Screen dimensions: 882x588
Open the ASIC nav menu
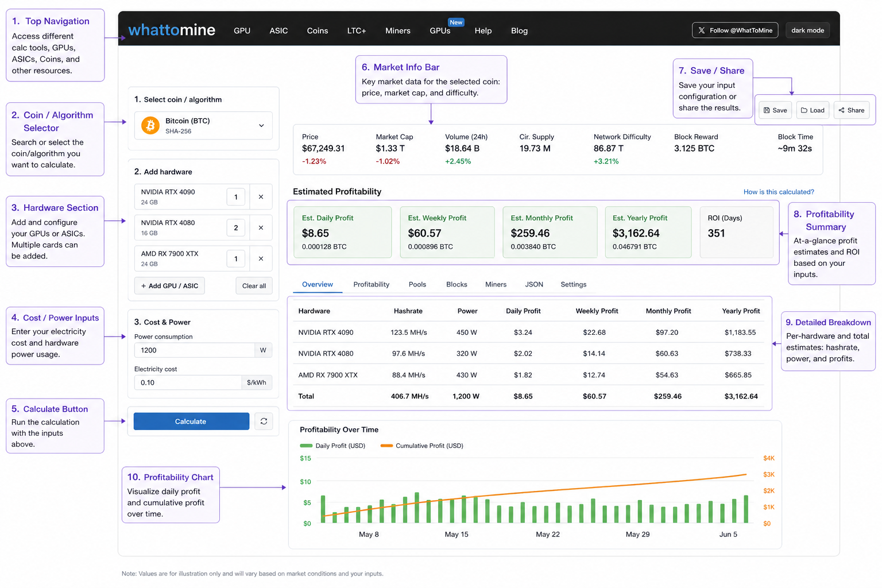pyautogui.click(x=278, y=30)
